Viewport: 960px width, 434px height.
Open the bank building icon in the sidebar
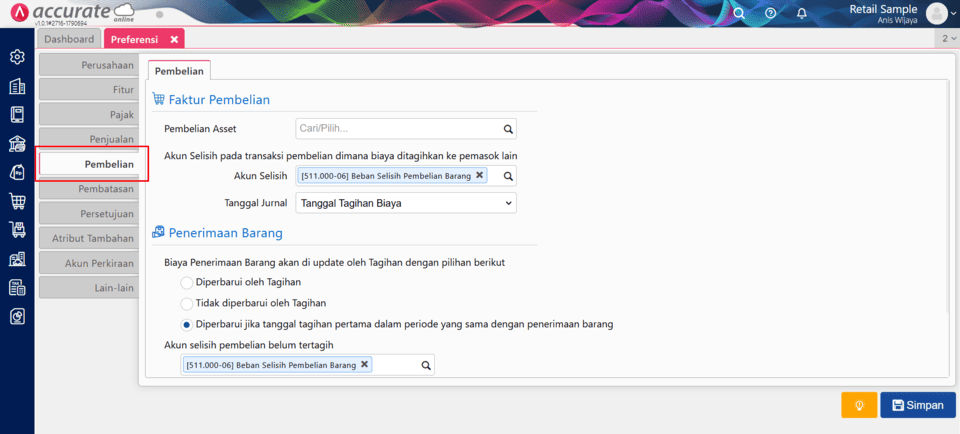click(17, 143)
